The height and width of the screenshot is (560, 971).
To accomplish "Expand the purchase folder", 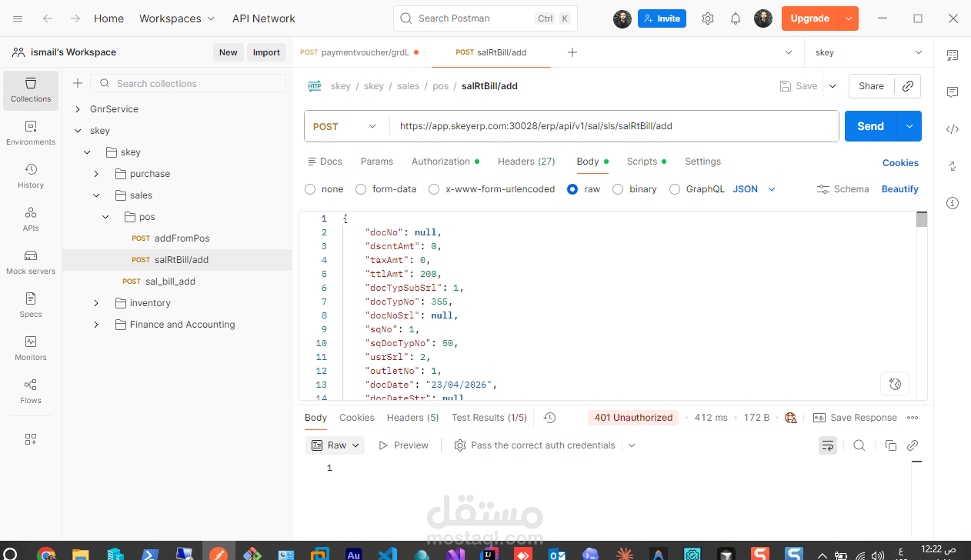I will click(x=96, y=174).
